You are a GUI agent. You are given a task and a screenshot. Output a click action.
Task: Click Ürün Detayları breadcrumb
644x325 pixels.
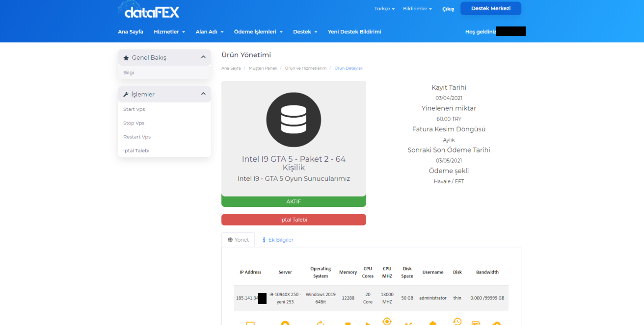[x=349, y=68]
